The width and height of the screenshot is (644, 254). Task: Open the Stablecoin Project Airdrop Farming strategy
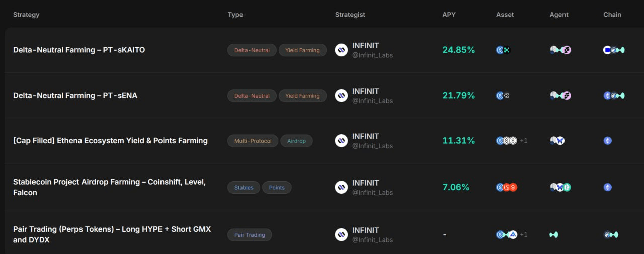coord(109,187)
